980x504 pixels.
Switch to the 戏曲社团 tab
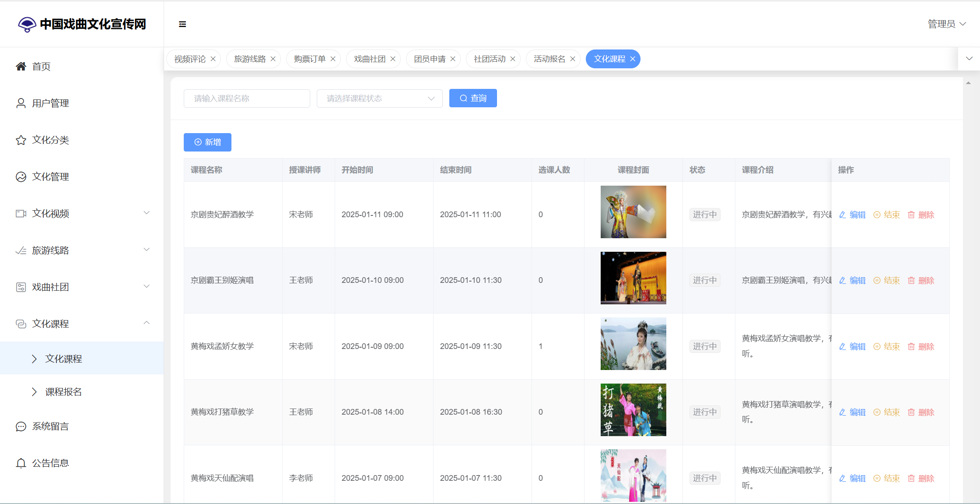pos(369,59)
